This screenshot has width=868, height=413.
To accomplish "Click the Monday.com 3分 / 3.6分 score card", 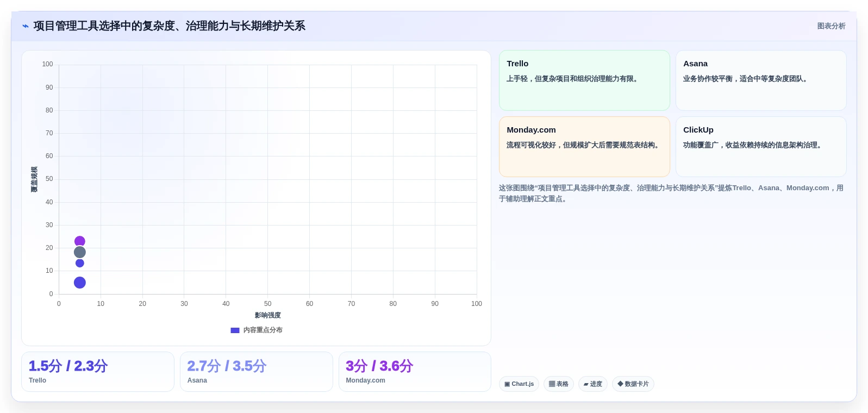I will click(415, 372).
